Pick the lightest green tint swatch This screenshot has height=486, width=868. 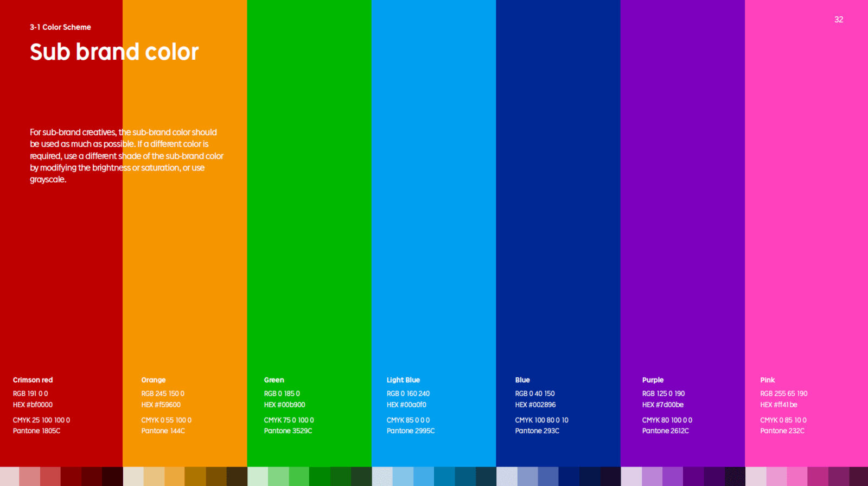pyautogui.click(x=258, y=476)
